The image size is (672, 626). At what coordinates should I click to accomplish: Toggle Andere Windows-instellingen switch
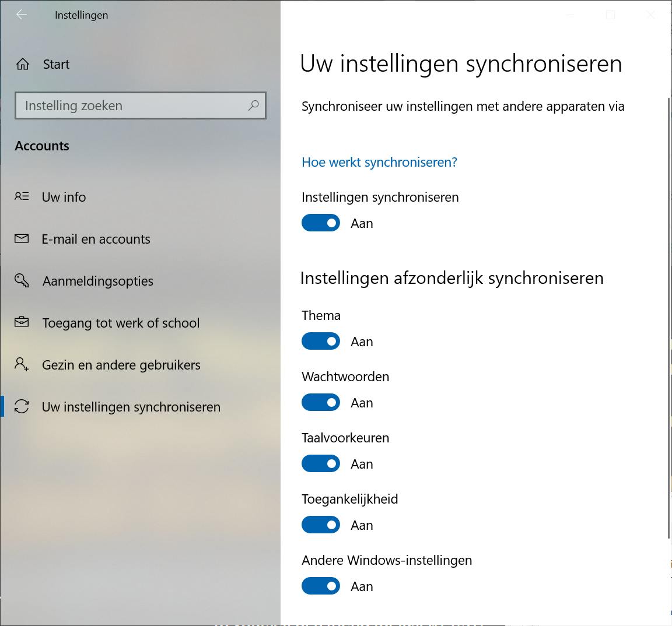coord(321,586)
